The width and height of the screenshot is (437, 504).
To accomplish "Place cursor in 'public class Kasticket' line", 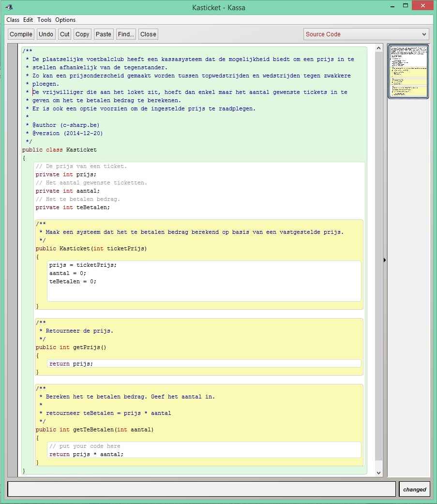I will (60, 150).
